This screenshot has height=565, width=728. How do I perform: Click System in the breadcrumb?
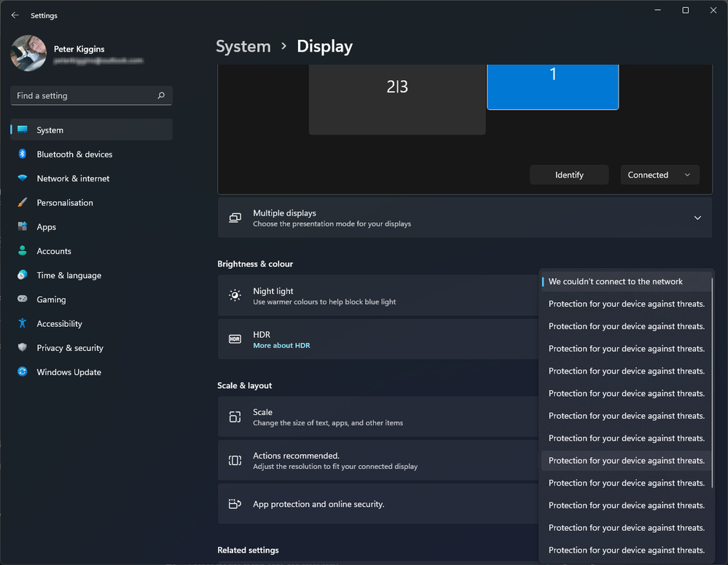point(243,47)
